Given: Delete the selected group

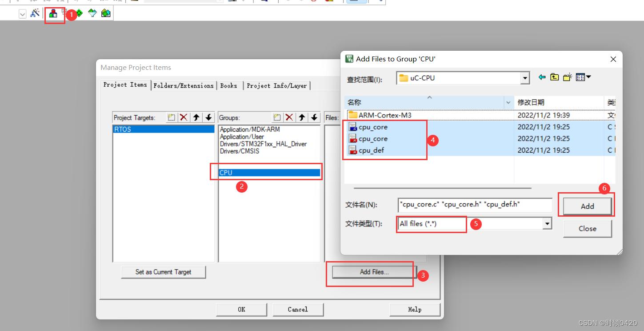Looking at the screenshot, I should [289, 117].
